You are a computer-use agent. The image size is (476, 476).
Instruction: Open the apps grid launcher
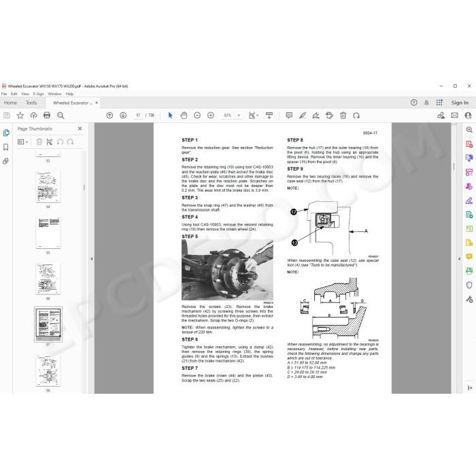tap(439, 103)
